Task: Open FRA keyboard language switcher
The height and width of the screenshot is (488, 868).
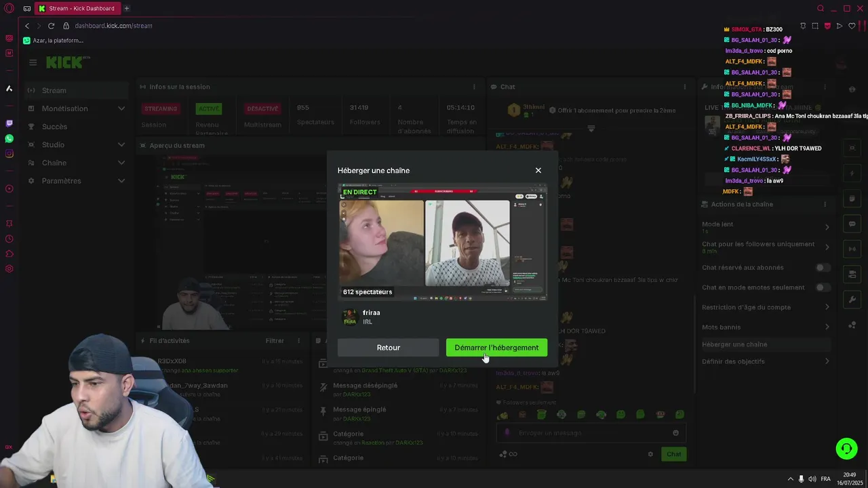Action: point(825,479)
